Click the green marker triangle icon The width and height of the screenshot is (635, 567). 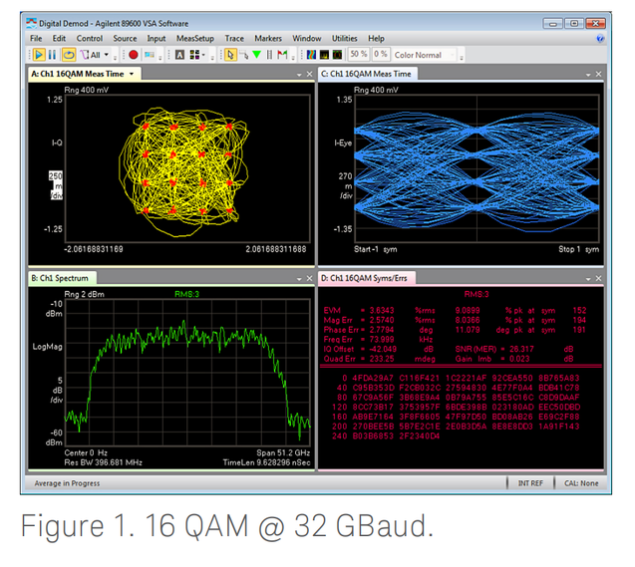(257, 54)
